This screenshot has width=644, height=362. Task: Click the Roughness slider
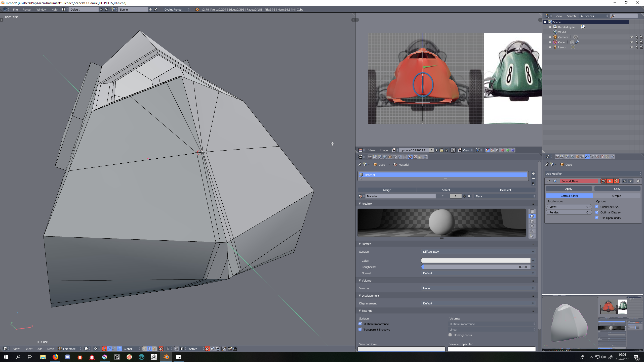coord(475,267)
